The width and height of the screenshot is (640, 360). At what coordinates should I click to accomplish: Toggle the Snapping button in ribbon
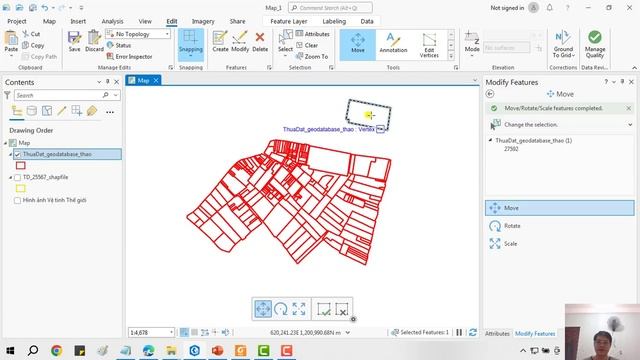pyautogui.click(x=191, y=44)
